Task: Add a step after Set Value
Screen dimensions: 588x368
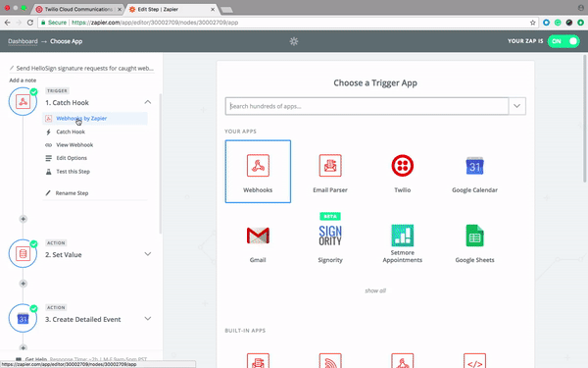Action: 23,284
